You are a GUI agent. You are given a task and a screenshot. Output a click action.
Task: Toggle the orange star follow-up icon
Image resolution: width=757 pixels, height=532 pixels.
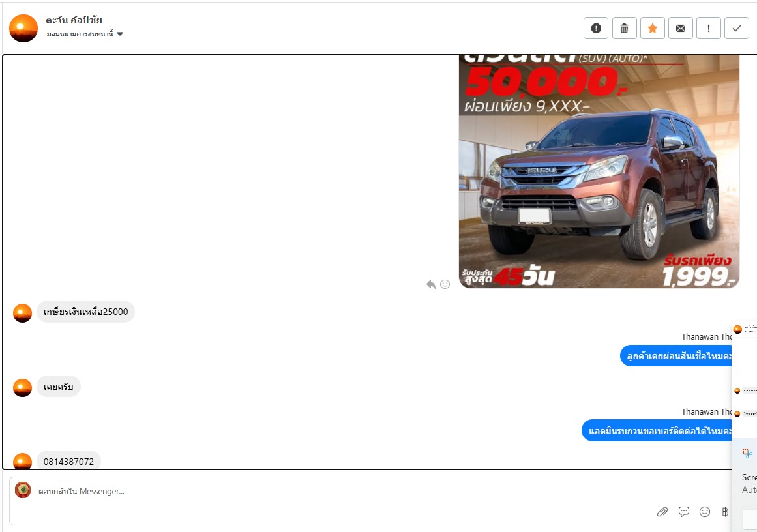point(652,28)
